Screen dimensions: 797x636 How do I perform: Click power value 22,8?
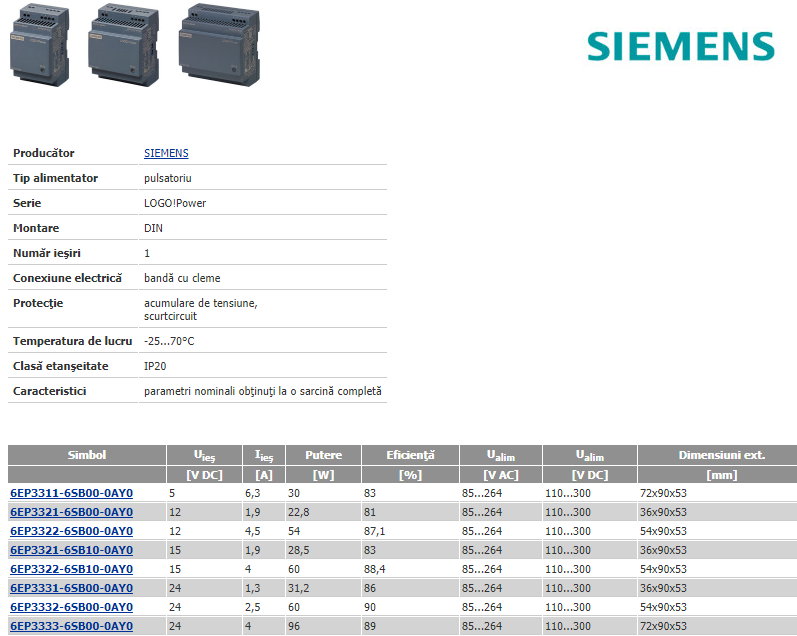299,512
